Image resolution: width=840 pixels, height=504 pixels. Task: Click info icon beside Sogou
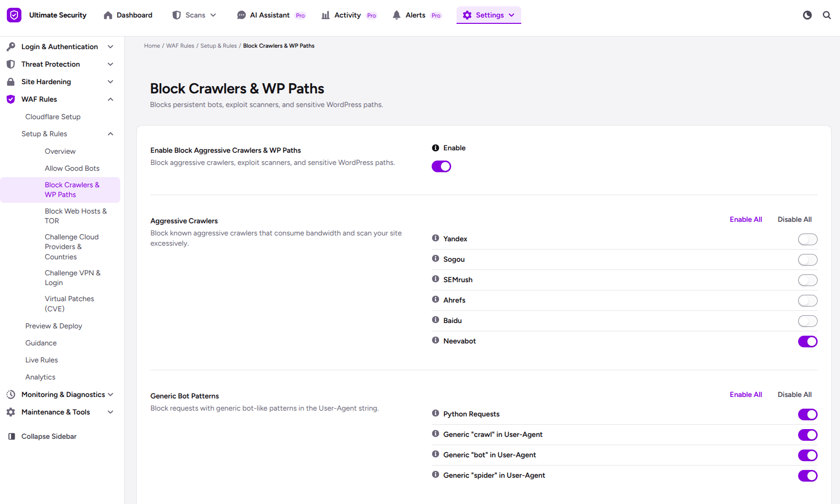point(436,258)
